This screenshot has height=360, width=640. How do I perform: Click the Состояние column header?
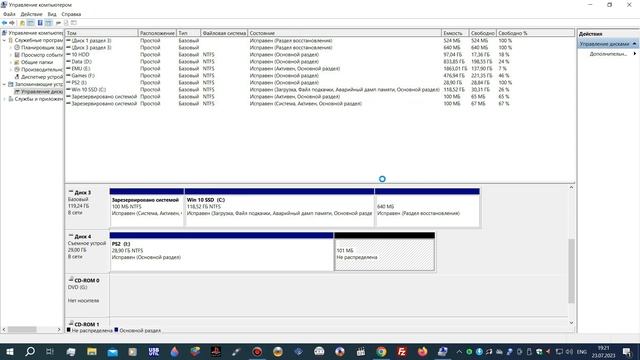[344, 33]
